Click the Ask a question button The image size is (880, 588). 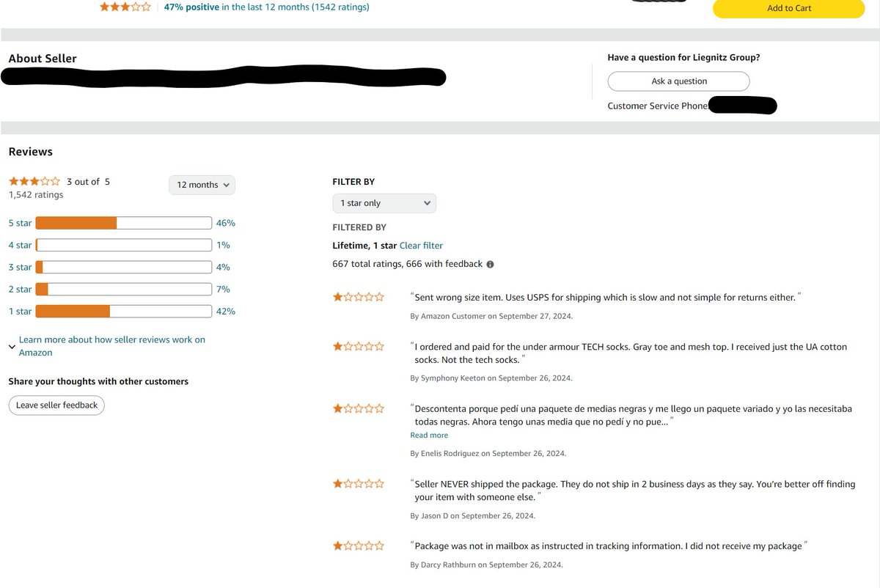(679, 81)
